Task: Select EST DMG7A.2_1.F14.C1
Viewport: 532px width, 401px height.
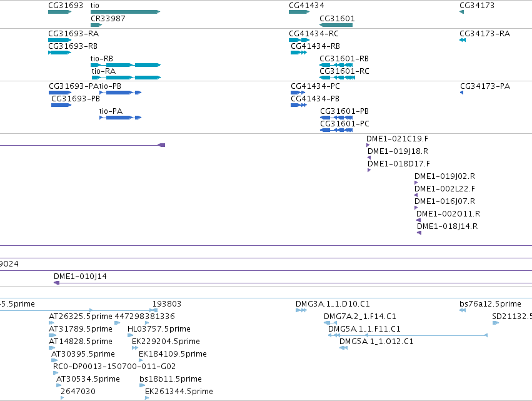Action: [x=360, y=317]
